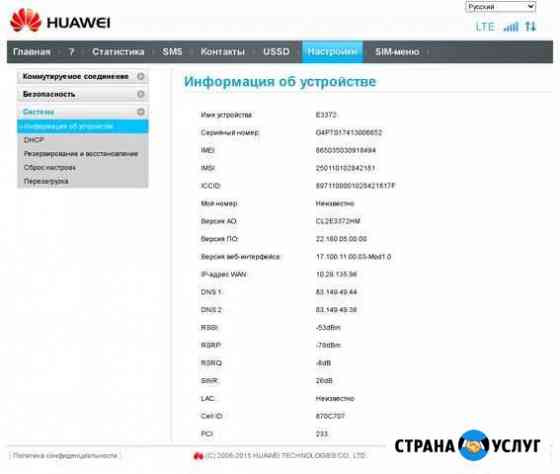Click the Версия ПО value
Screen dimensions: 560x474
[341, 239]
